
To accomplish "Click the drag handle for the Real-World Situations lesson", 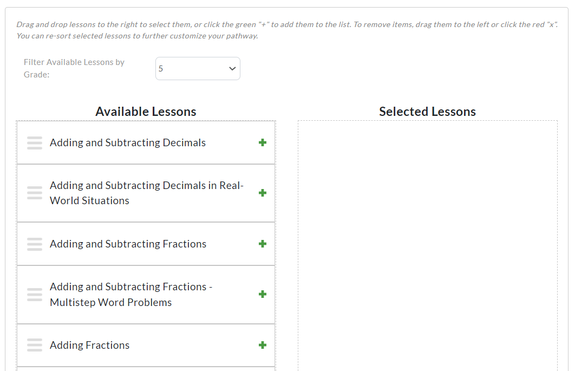I will 34,192.
